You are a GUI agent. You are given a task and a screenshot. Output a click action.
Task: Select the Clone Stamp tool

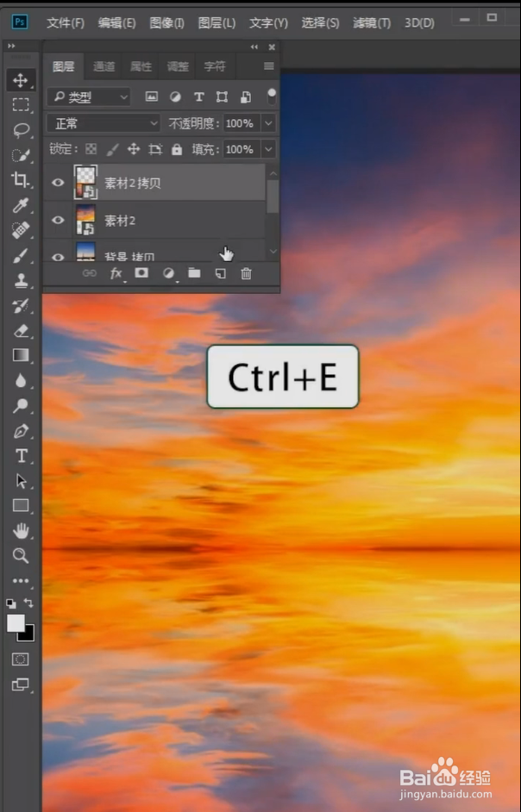pos(21,281)
